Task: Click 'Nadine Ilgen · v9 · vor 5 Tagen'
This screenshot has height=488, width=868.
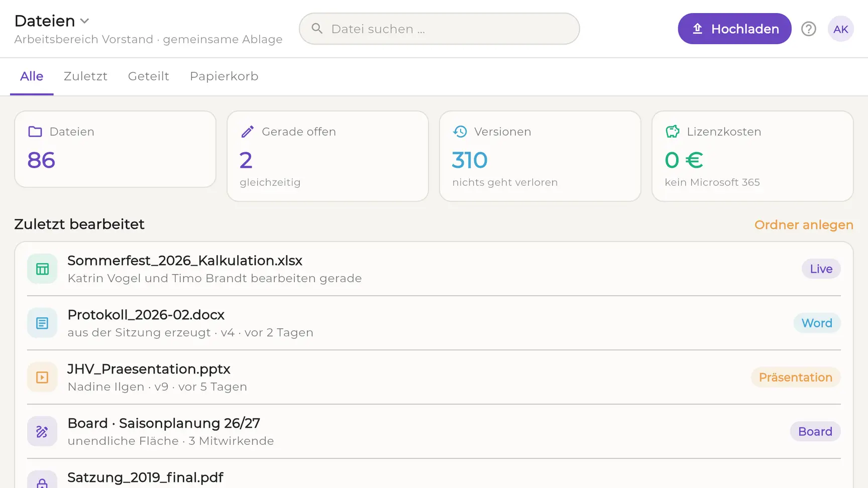Action: point(157,387)
